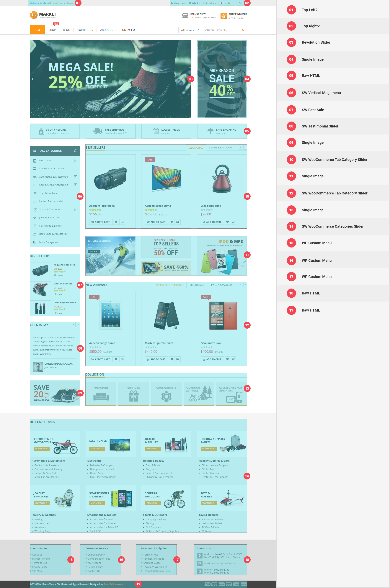This screenshot has width=390, height=588.
Task: Compare Aliquam lobor poka chart icon
Action: (122, 222)
